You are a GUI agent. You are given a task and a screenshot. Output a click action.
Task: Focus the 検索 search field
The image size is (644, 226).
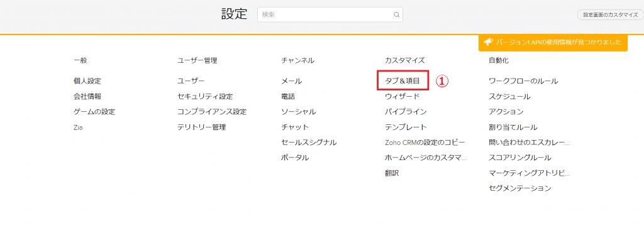click(330, 14)
